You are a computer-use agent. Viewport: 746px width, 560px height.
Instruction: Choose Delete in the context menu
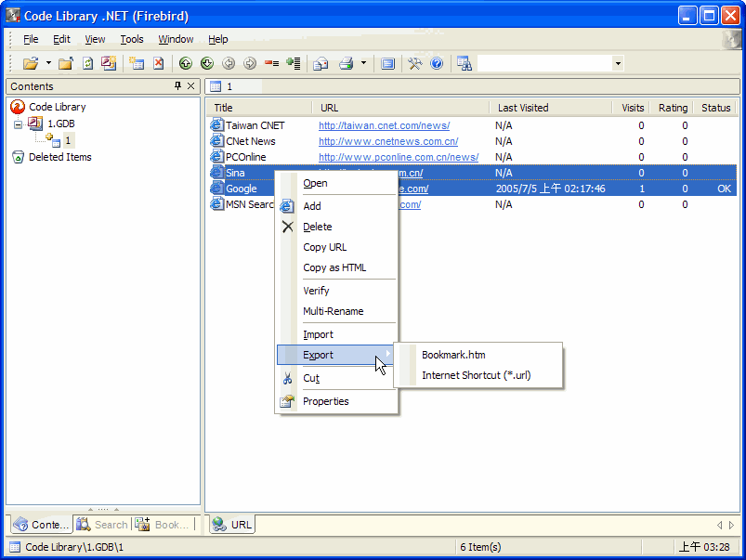(x=337, y=227)
